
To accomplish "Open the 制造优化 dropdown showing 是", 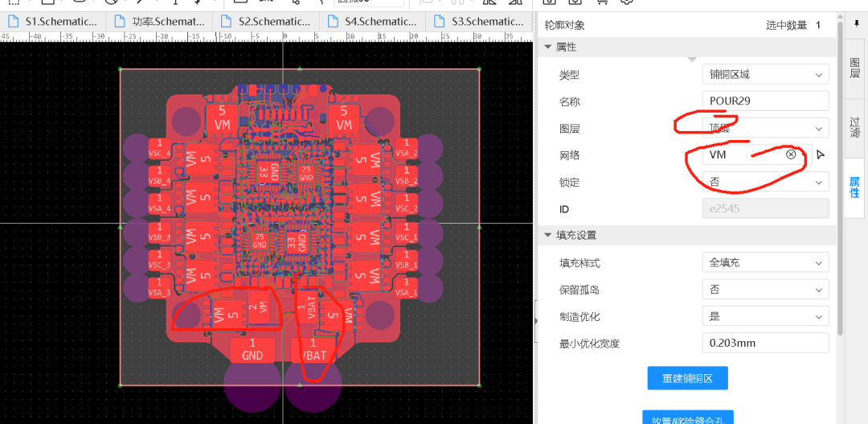I will point(764,316).
